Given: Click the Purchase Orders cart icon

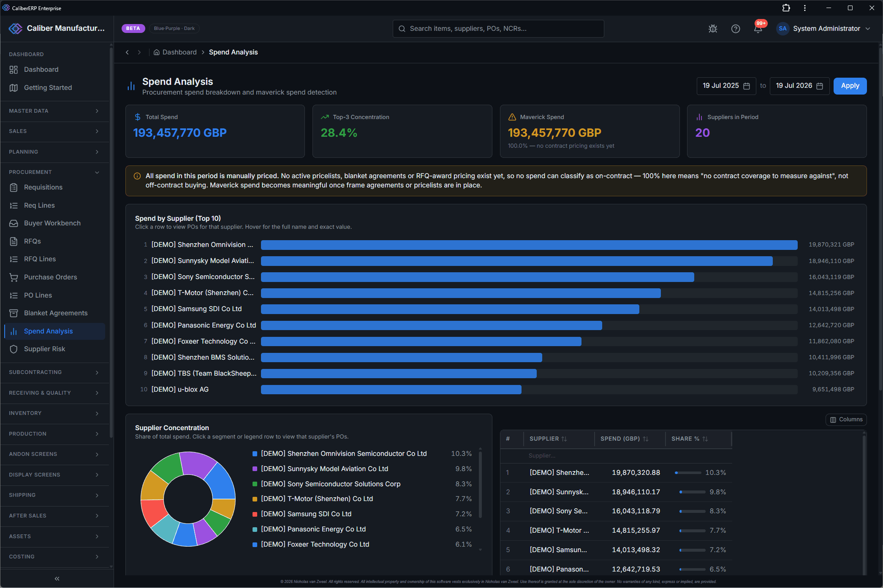Looking at the screenshot, I should coord(14,277).
